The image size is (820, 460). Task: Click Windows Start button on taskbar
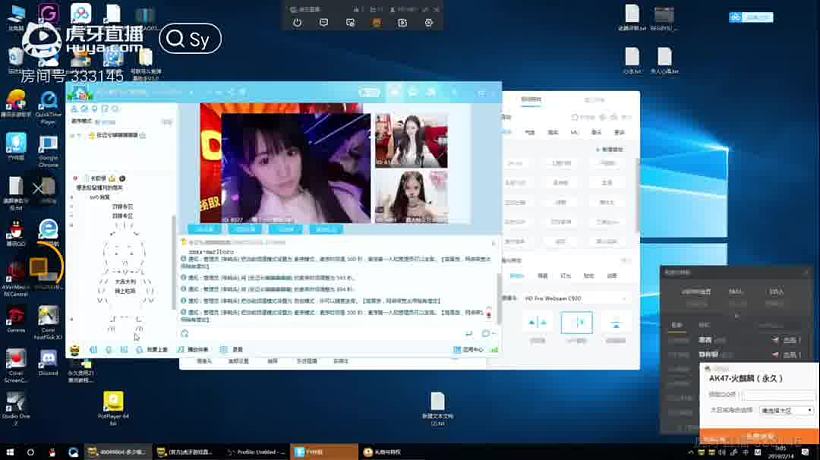[9, 452]
